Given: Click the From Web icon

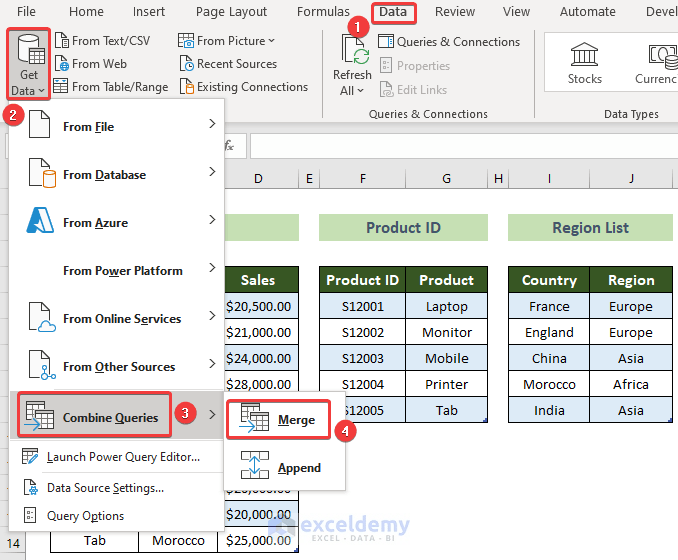Looking at the screenshot, I should [62, 64].
